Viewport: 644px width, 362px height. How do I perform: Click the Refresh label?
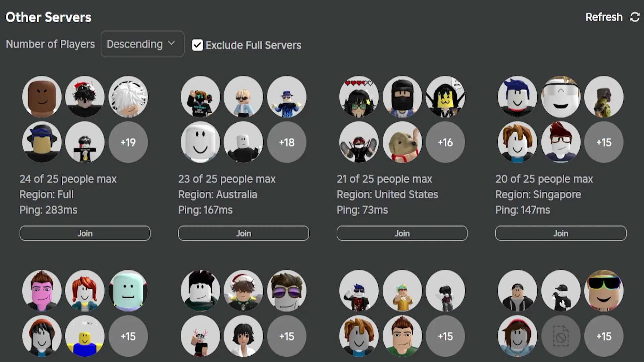[603, 17]
